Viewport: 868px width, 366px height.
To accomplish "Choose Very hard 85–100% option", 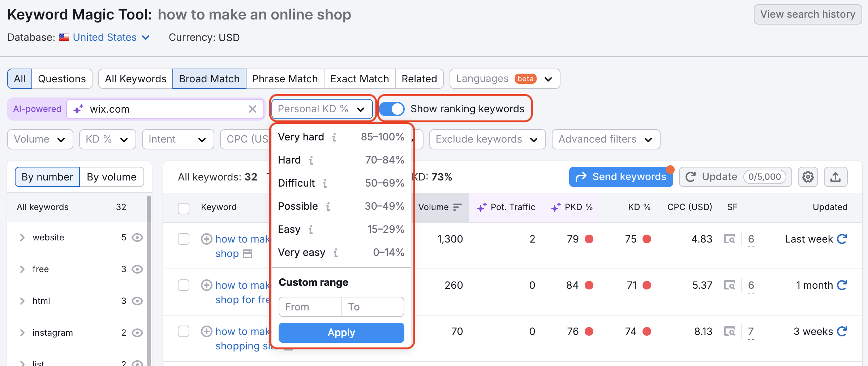I will 341,137.
